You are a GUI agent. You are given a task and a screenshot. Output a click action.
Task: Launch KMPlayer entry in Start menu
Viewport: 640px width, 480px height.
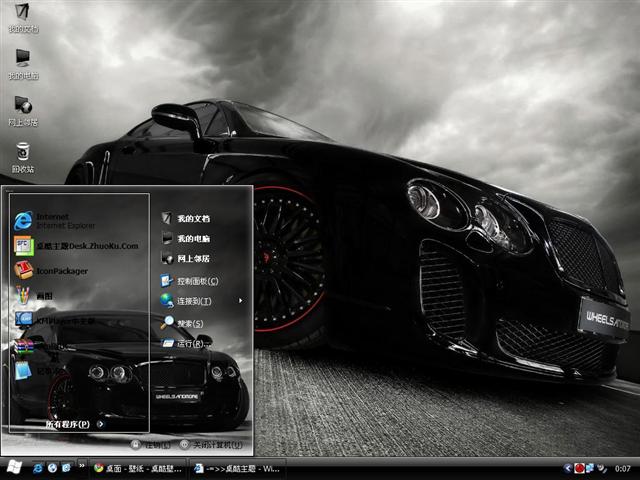(x=55, y=320)
